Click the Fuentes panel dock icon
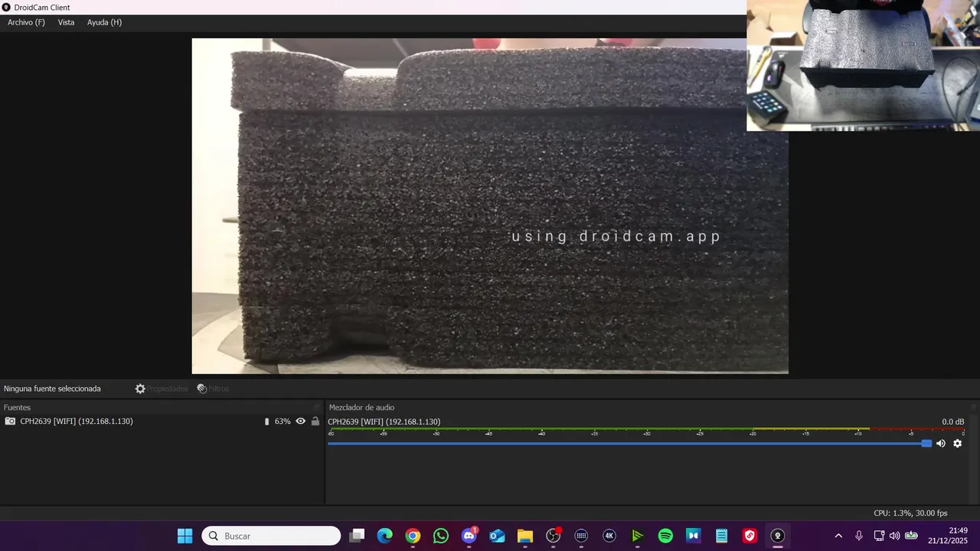 pyautogui.click(x=316, y=408)
